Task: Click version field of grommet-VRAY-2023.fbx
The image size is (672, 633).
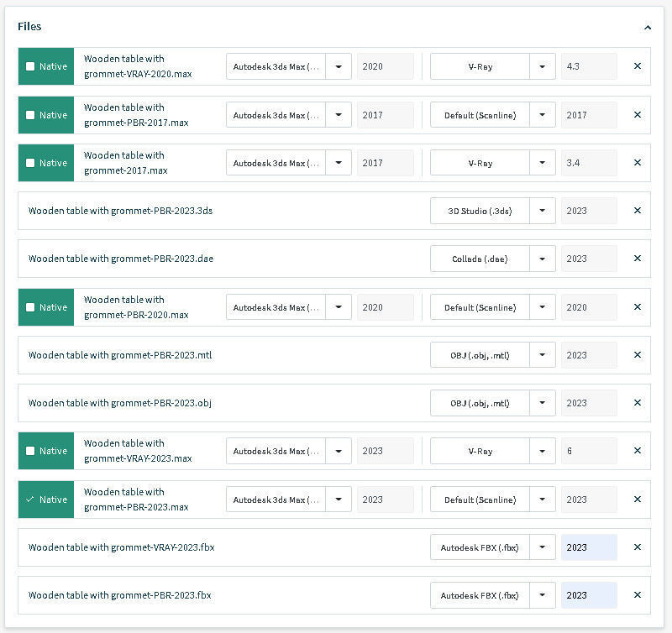Action: (x=589, y=547)
